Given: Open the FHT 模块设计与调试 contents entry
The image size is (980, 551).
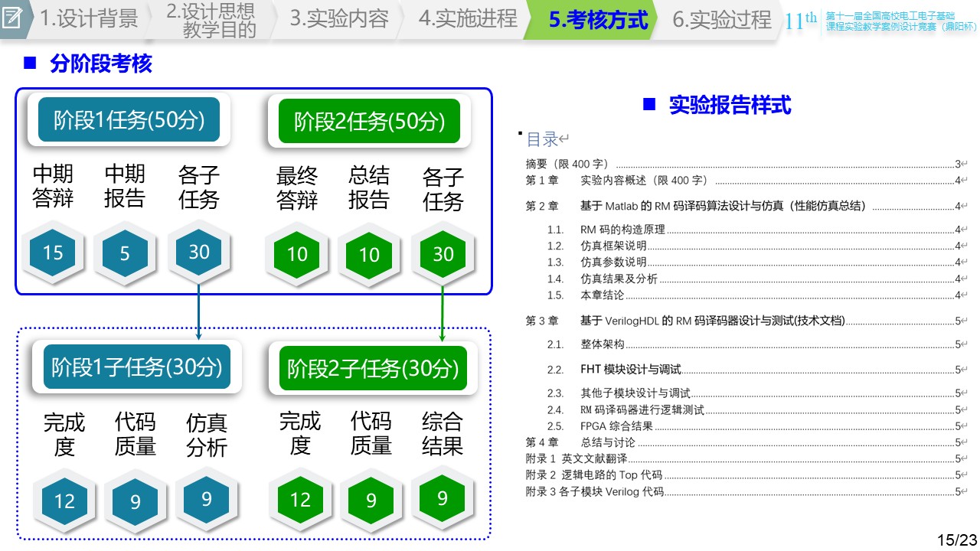Looking at the screenshot, I should pyautogui.click(x=631, y=370).
